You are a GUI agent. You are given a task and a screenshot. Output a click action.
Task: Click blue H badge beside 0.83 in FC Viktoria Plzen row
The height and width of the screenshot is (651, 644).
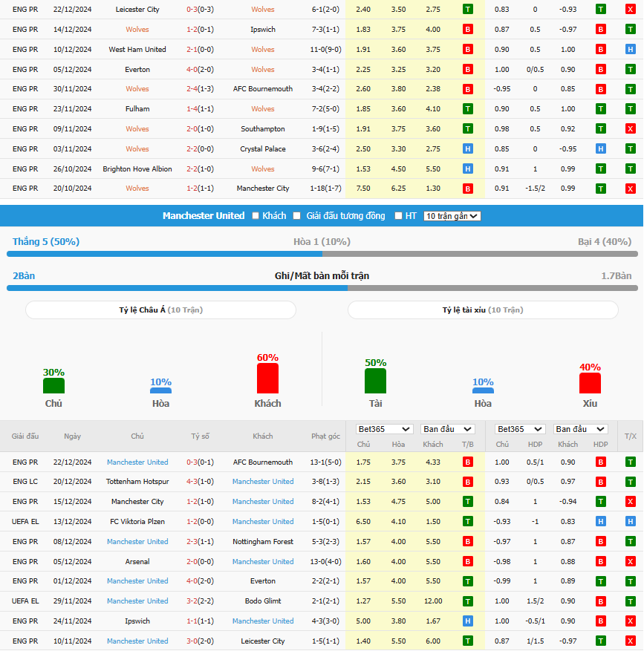[600, 521]
